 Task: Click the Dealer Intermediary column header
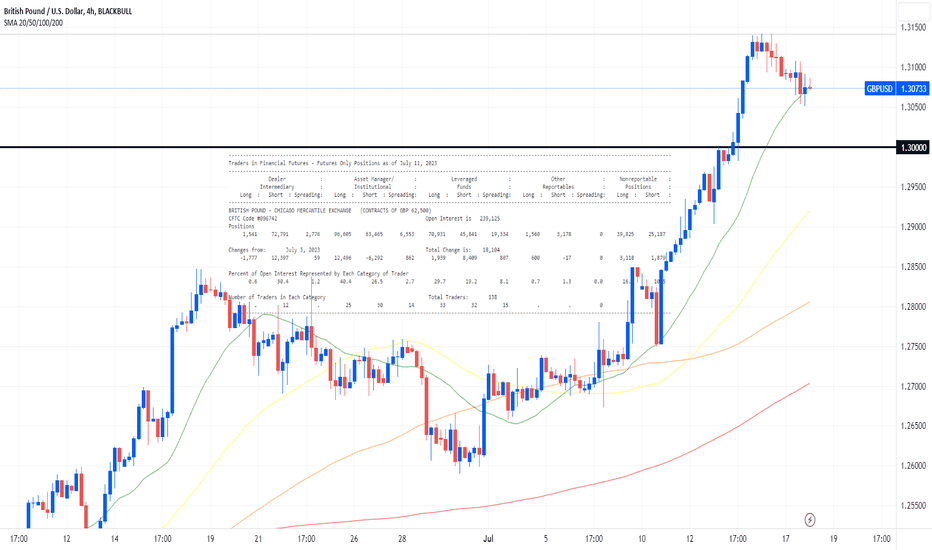[x=277, y=183]
